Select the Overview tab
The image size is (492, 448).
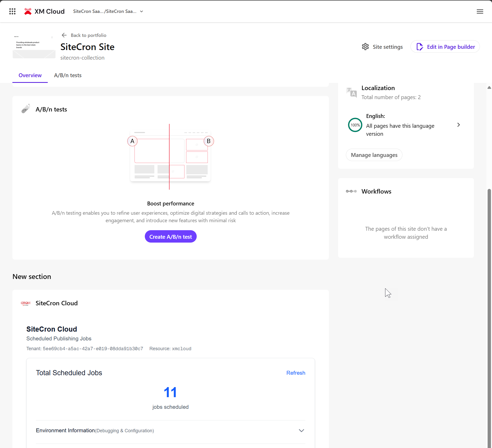(x=30, y=75)
